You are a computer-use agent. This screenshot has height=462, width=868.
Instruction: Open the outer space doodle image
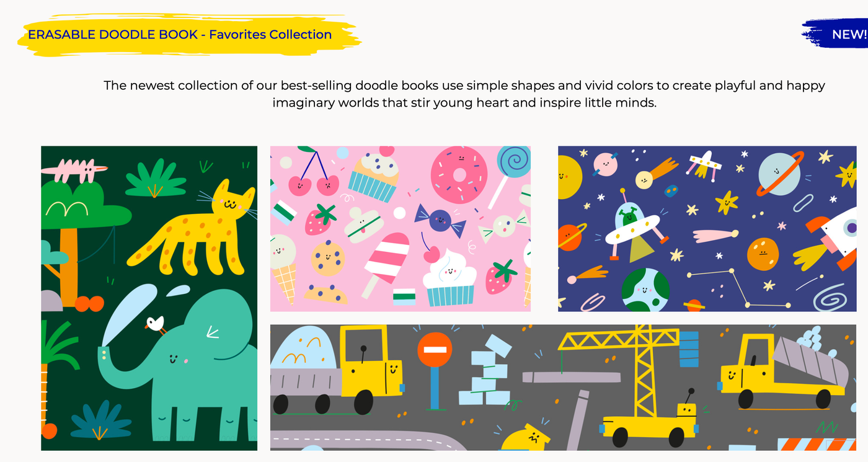click(x=707, y=228)
